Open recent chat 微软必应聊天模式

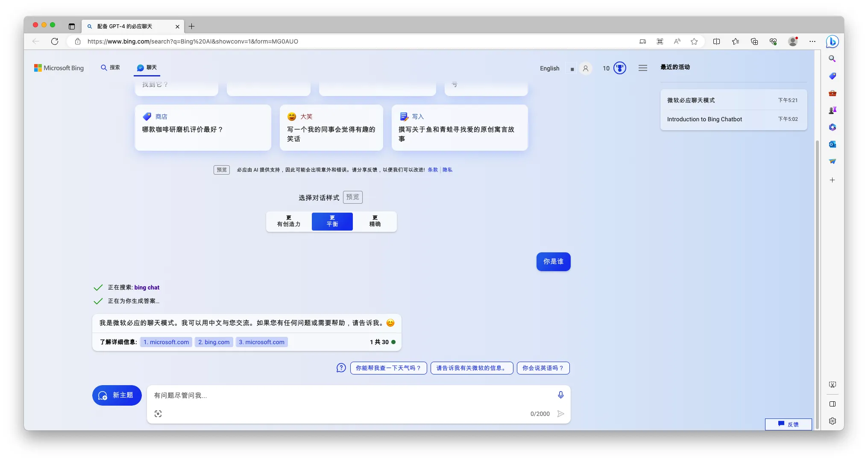[x=733, y=100]
